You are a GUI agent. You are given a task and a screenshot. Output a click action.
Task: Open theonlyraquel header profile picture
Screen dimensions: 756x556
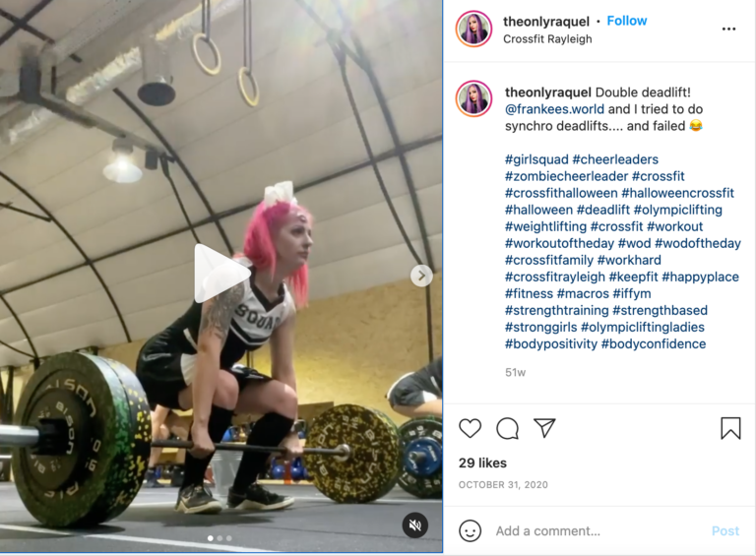tap(473, 29)
